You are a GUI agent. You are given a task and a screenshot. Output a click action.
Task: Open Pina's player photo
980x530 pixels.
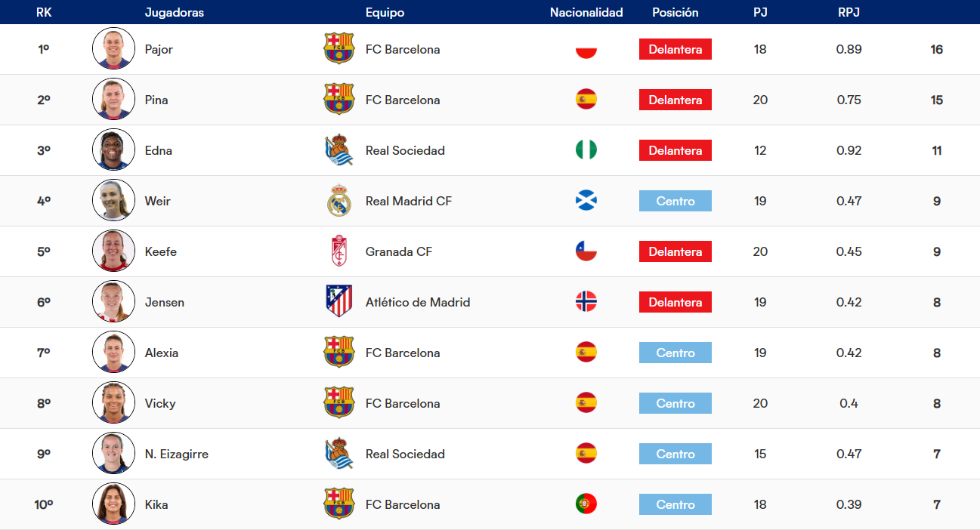[113, 100]
